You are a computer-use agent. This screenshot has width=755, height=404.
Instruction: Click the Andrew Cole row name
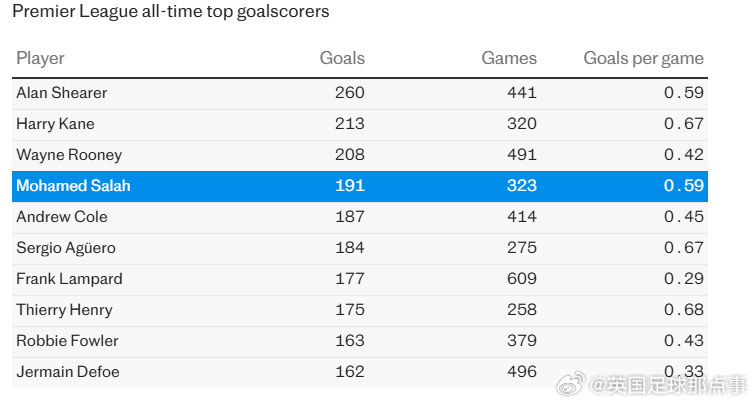[x=62, y=217]
